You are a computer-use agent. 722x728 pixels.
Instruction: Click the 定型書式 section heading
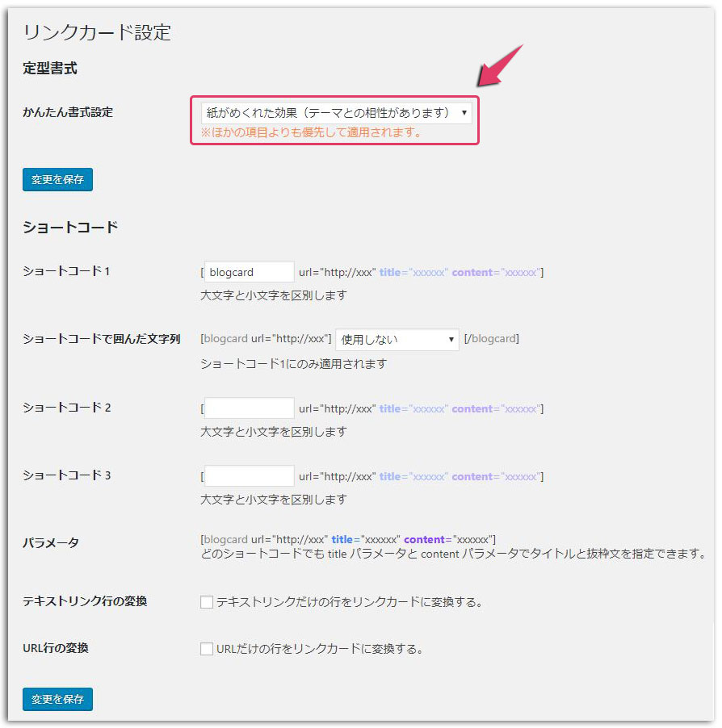(x=50, y=69)
